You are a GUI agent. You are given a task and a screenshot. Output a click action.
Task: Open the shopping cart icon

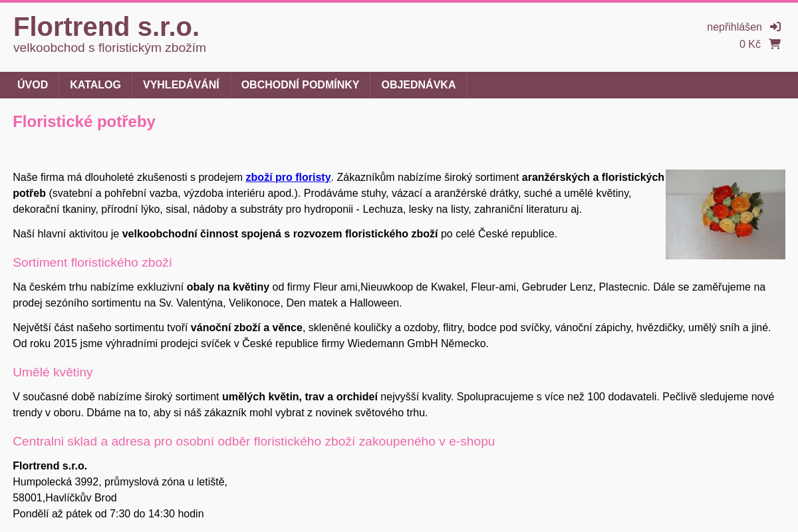click(775, 44)
